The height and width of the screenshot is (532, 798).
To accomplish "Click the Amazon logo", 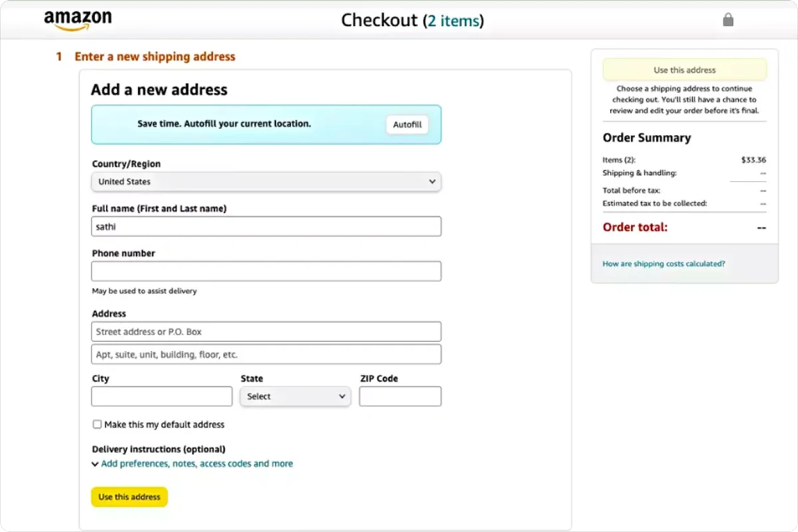I will click(x=78, y=20).
